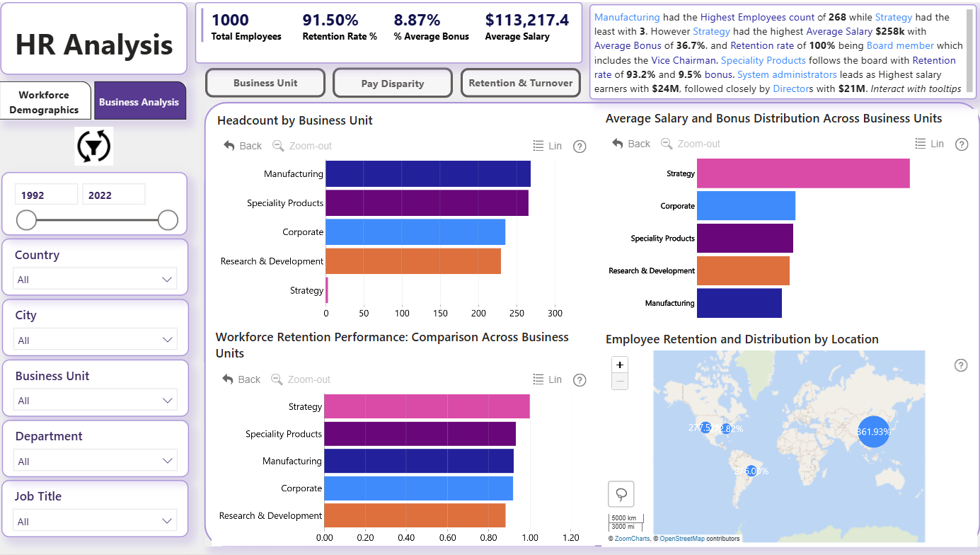This screenshot has width=980, height=555.
Task: Select the Business Analysis tab
Action: (139, 101)
